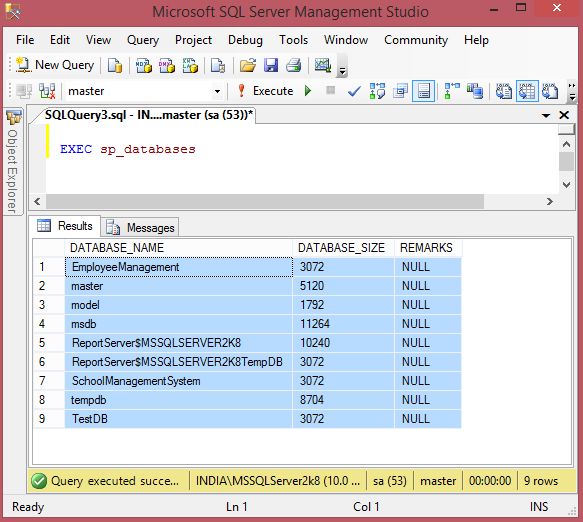Click the Database Engine Query icon
Screen dimensions: 583x522
[115, 65]
